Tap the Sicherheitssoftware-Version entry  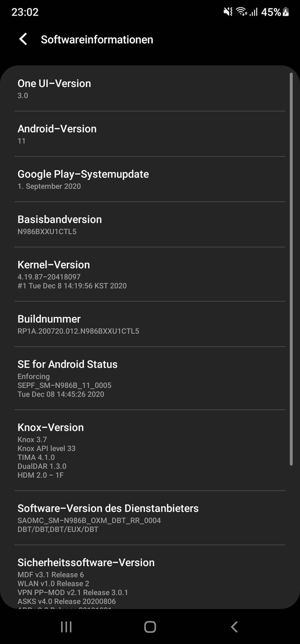click(x=150, y=577)
